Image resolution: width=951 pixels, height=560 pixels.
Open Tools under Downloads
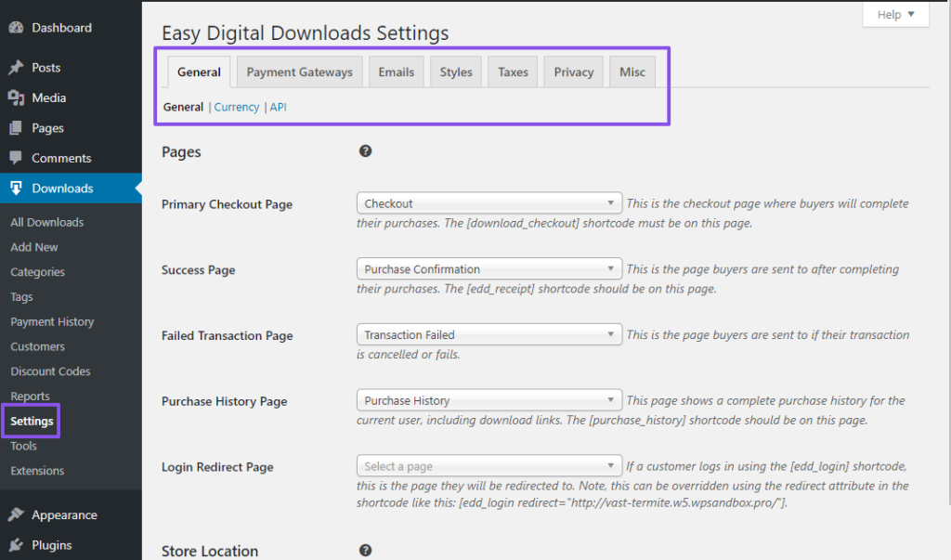coord(23,446)
